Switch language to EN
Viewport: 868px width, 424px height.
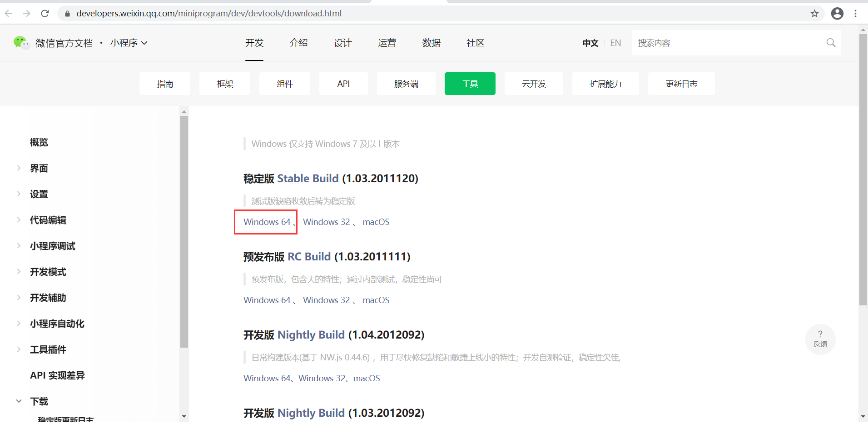pos(615,43)
